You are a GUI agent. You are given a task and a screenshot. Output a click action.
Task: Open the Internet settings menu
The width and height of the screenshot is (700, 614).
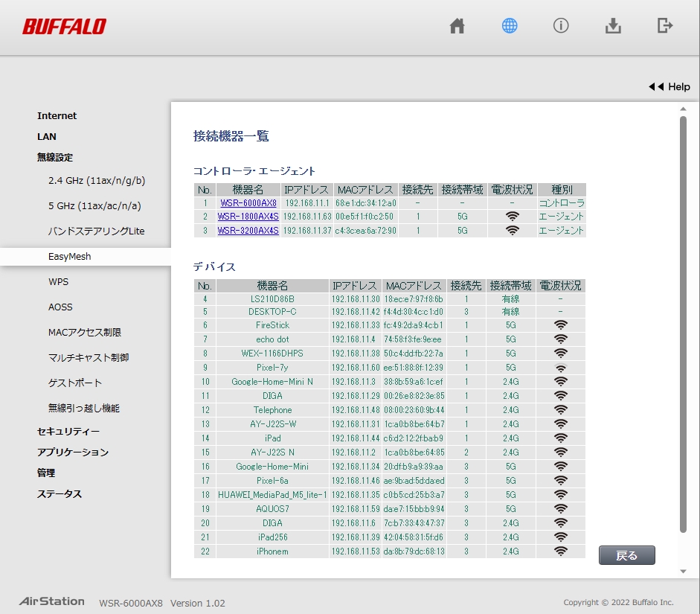[x=57, y=115]
